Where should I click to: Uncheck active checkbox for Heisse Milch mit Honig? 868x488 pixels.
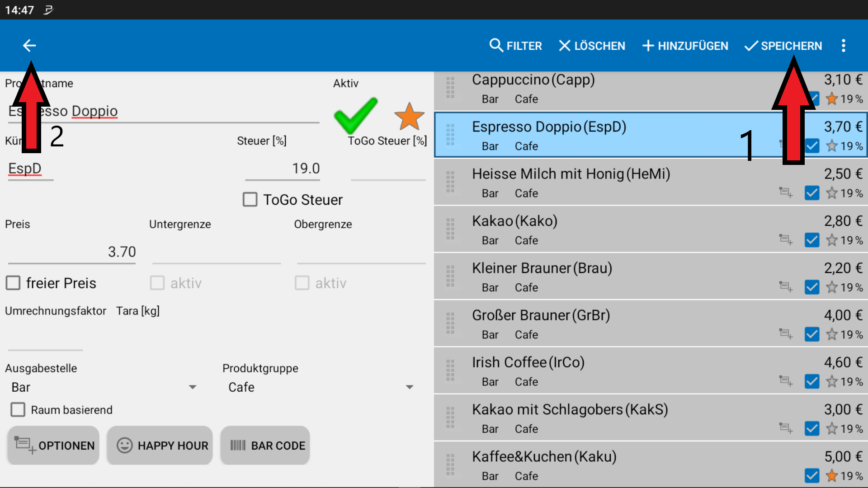click(812, 193)
